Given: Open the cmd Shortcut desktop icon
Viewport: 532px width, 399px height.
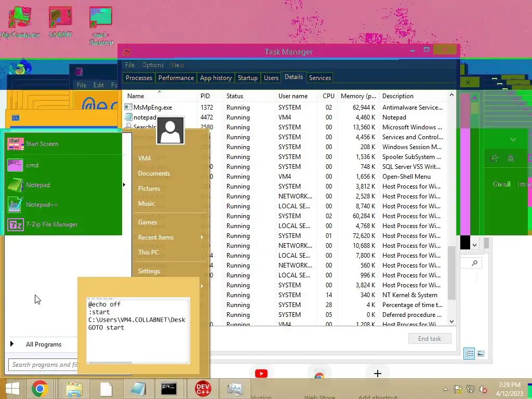Looking at the screenshot, I should click(101, 25).
